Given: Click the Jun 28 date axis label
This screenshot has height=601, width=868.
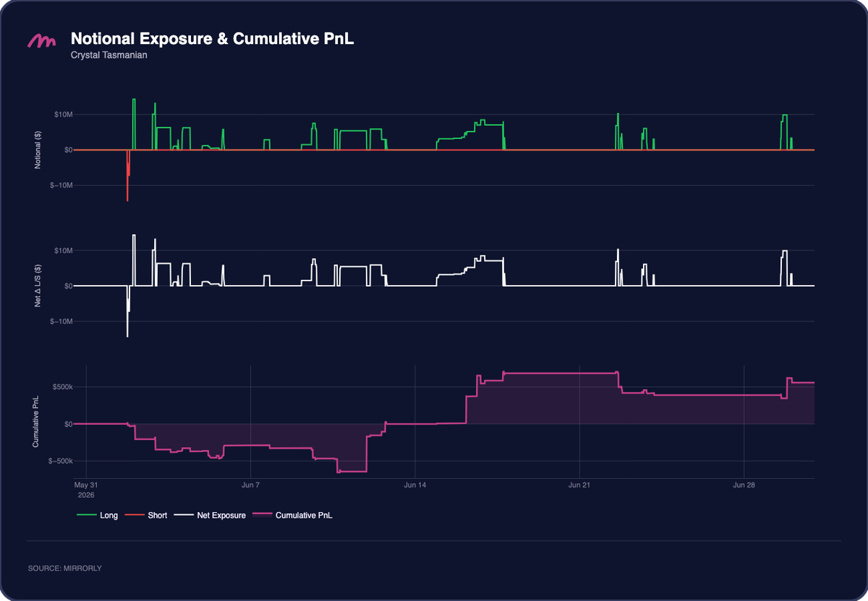Looking at the screenshot, I should pos(744,485).
